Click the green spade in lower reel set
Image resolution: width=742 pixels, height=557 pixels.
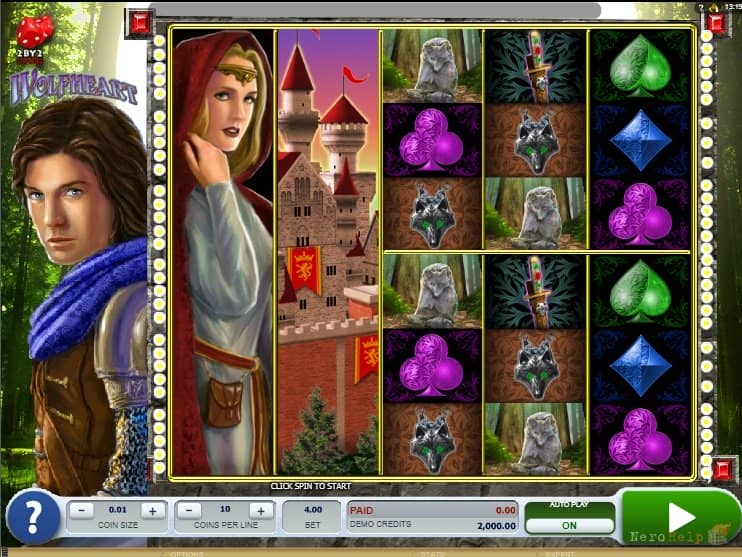[x=640, y=292]
